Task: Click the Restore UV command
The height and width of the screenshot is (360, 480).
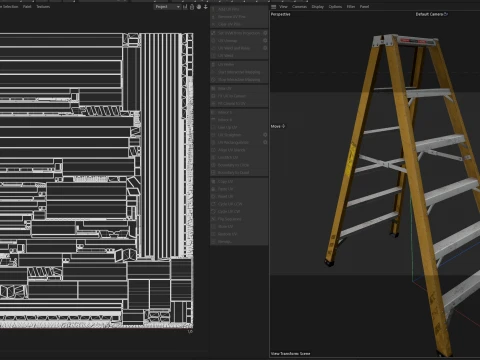Action: coord(239,234)
